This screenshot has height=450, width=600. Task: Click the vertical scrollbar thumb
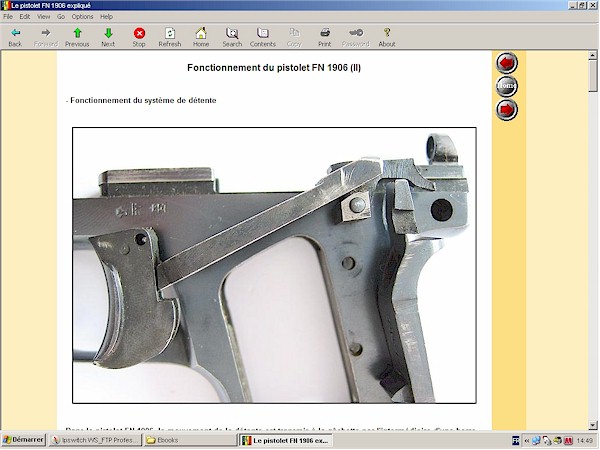[x=593, y=76]
